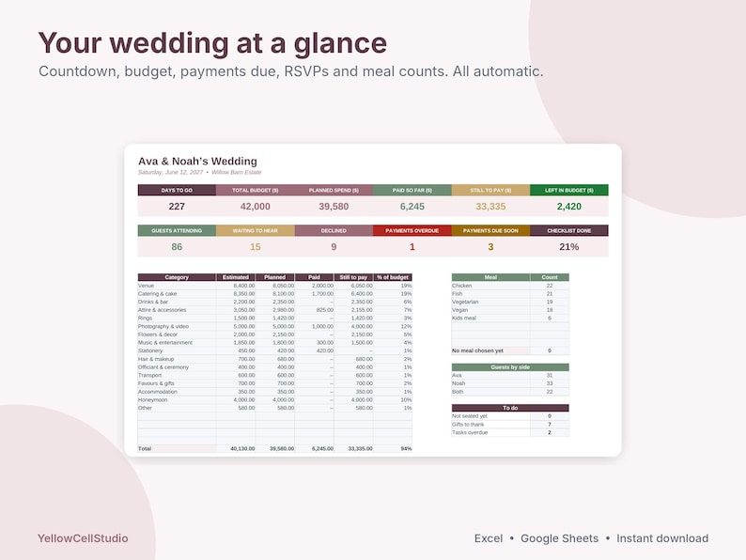Viewport: 746px width, 560px height.
Task: Select the waiting to hear value 15
Action: pos(255,247)
